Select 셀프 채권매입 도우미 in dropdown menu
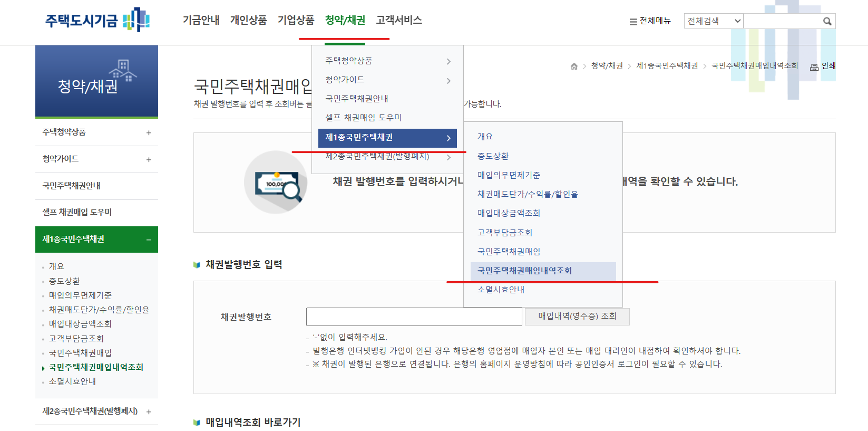The height and width of the screenshot is (431, 868). [363, 118]
